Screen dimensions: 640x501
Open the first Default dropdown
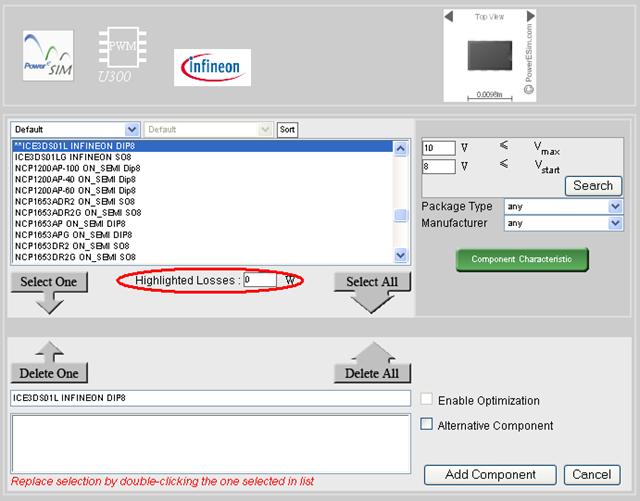(75, 130)
